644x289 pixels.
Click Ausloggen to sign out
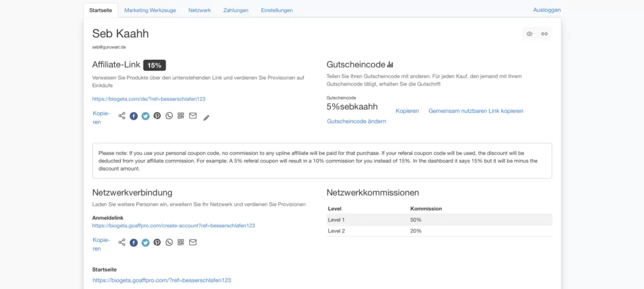547,9
